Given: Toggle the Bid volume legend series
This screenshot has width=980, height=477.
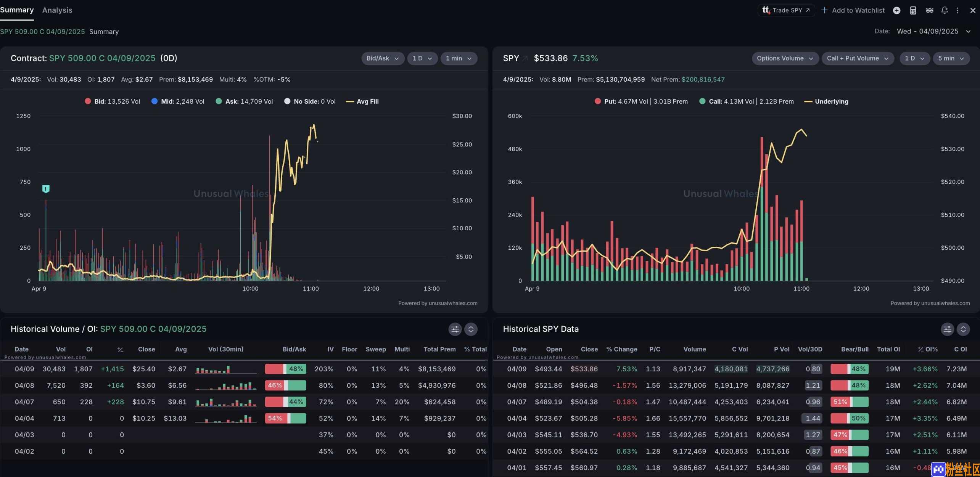Looking at the screenshot, I should click(x=112, y=101).
